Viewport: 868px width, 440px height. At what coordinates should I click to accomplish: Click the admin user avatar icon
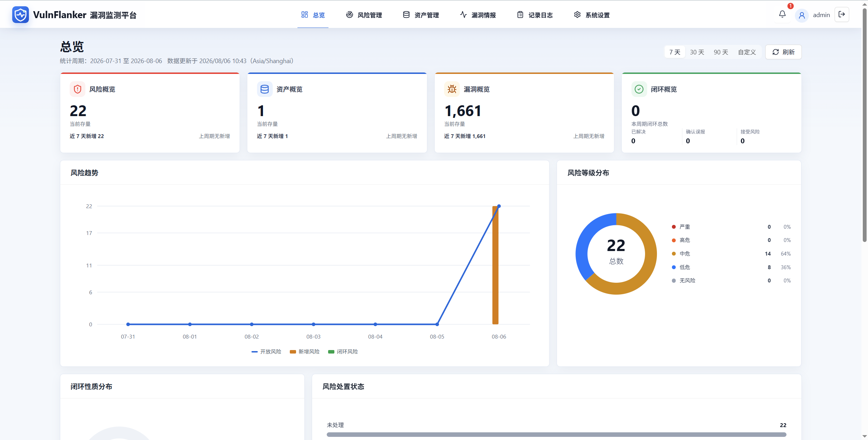[x=802, y=15]
